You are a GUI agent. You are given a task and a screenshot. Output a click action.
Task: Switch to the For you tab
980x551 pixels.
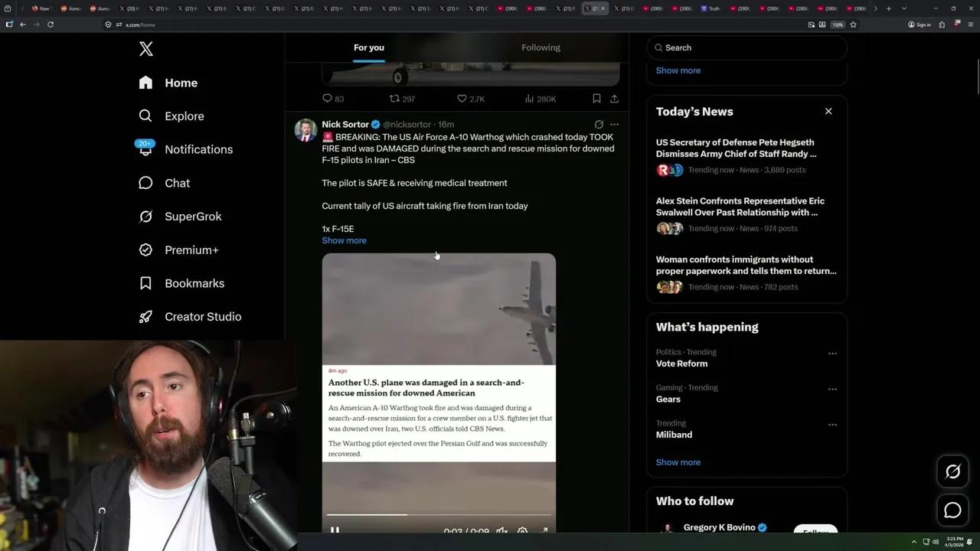tap(369, 47)
